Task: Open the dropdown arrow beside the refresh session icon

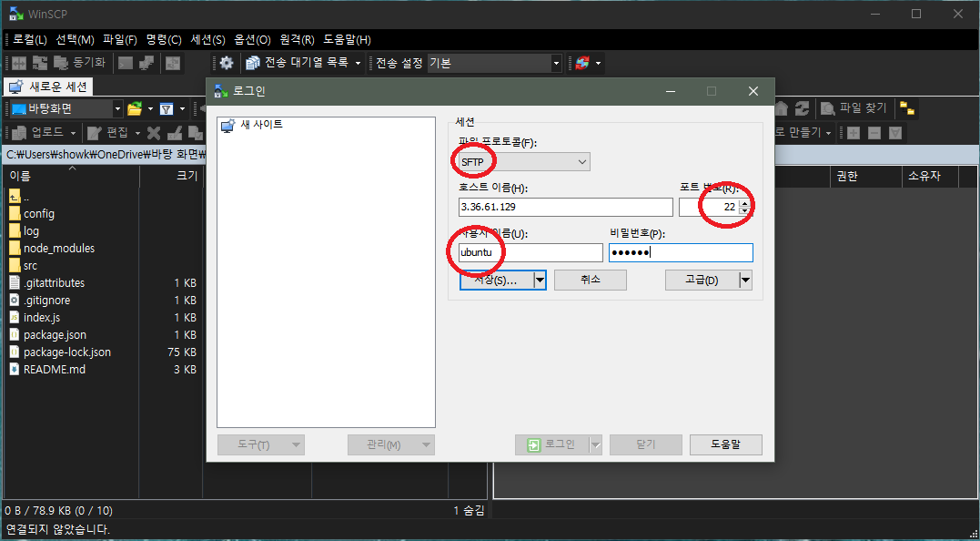Action: 598,63
